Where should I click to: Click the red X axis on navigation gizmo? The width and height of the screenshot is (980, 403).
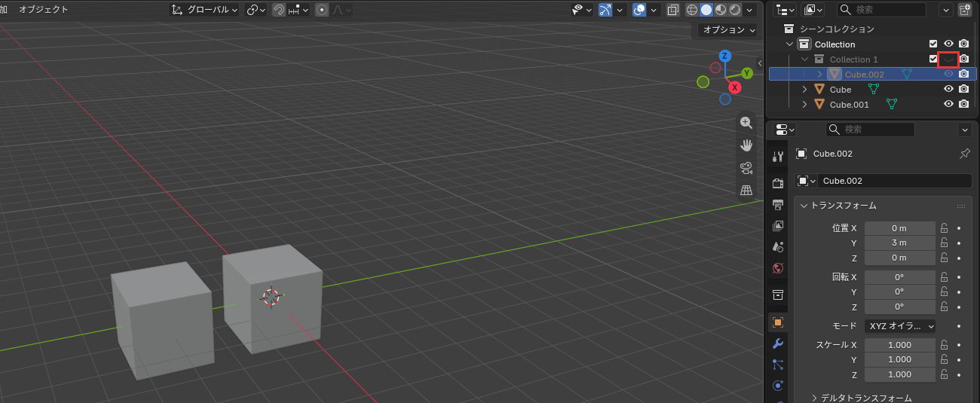pyautogui.click(x=735, y=87)
